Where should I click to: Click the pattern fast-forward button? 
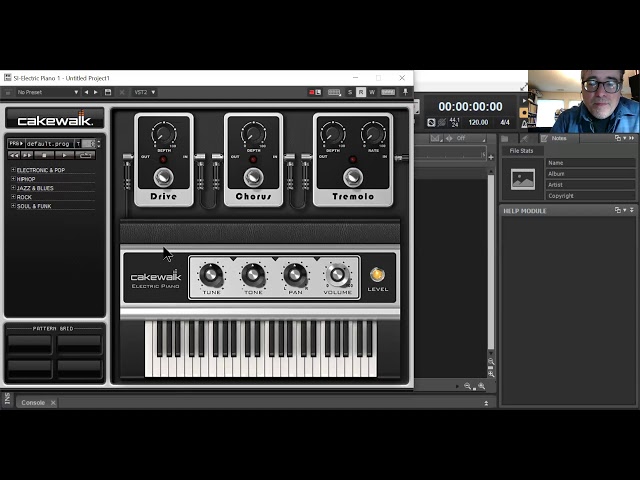pyautogui.click(x=27, y=155)
